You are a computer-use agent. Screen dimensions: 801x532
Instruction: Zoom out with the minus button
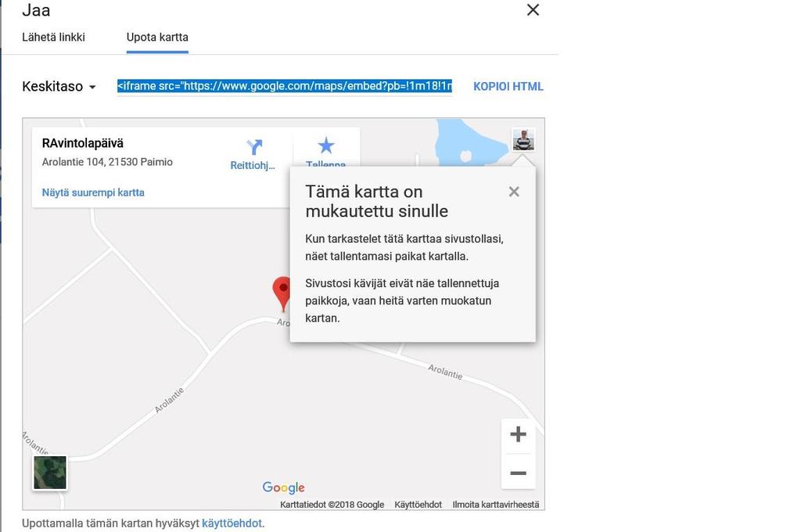[x=518, y=473]
